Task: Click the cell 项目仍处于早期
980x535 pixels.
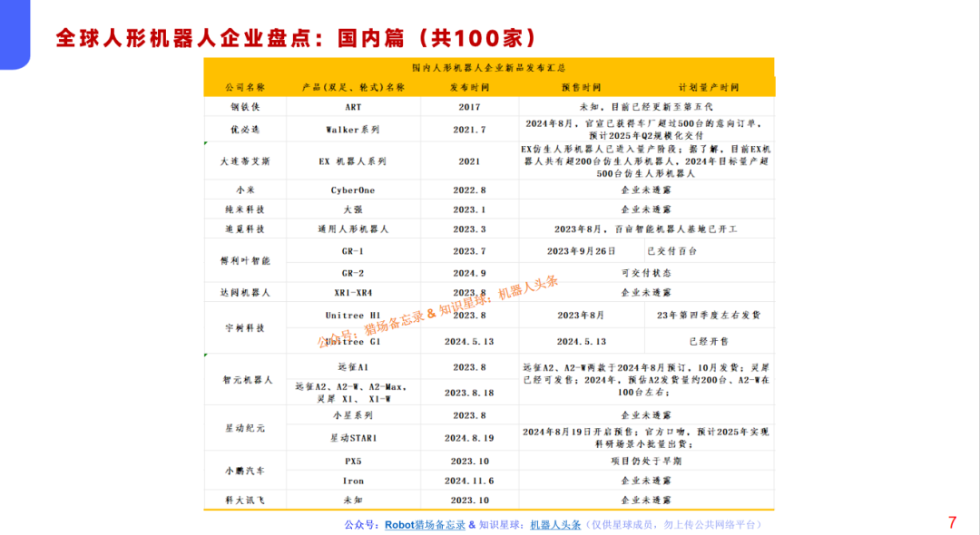Action: (646, 462)
